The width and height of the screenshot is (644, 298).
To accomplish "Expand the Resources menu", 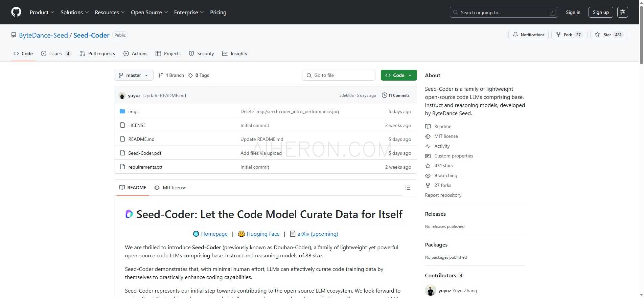I will (110, 12).
